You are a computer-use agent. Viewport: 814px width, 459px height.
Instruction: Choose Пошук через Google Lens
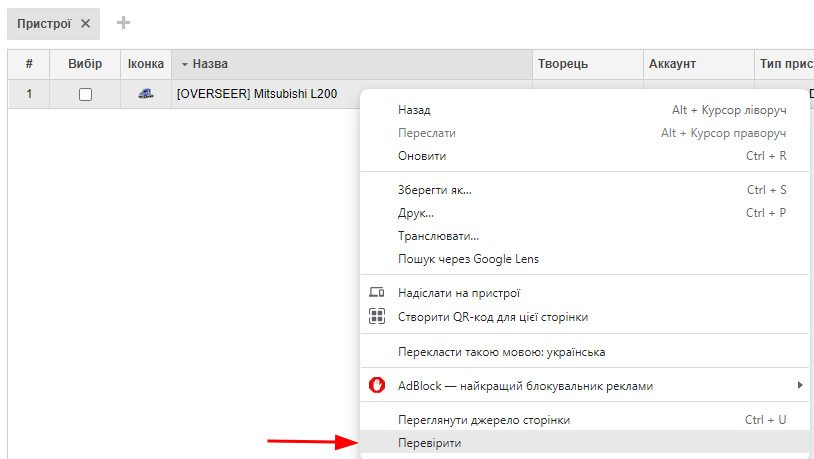coord(585,259)
